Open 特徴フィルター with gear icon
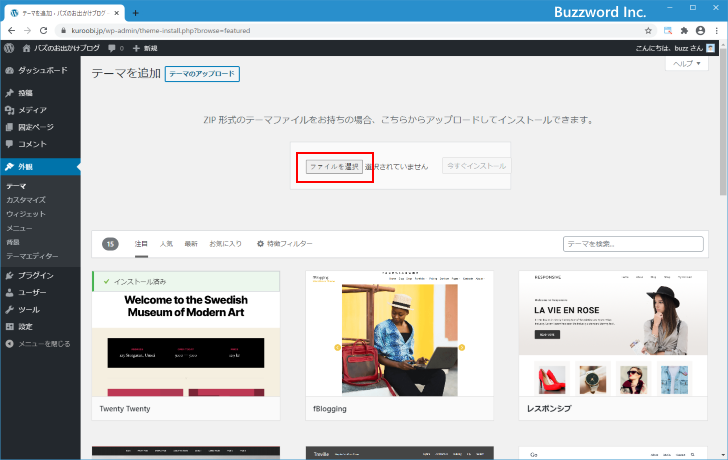The height and width of the screenshot is (460, 728). click(285, 244)
